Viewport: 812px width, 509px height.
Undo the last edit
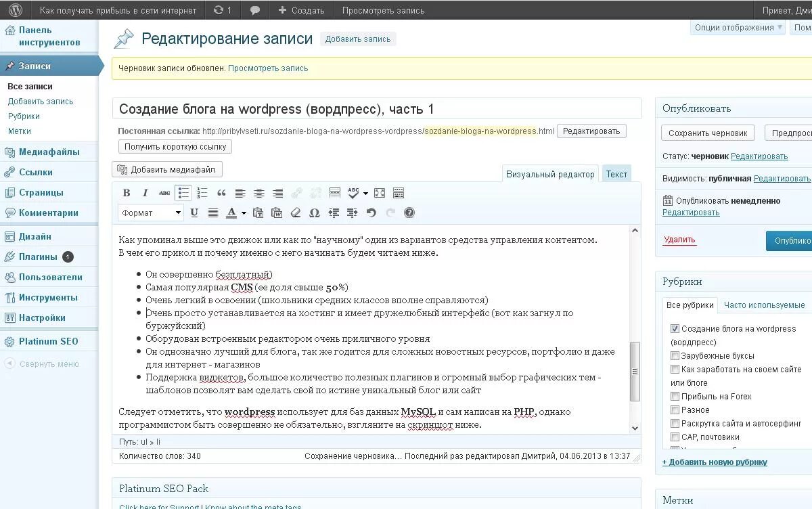(x=371, y=213)
